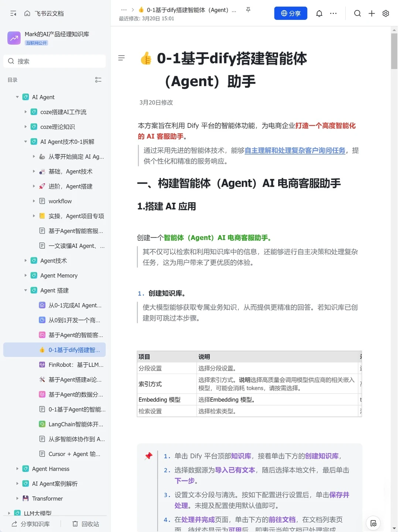Viewport: 399px width, 532px height.
Task: Click the 搜索 input field
Action: pyautogui.click(x=54, y=61)
